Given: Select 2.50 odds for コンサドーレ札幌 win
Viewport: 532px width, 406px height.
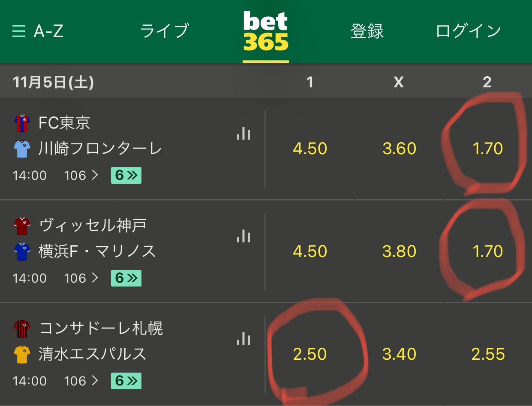Looking at the screenshot, I should (x=310, y=354).
